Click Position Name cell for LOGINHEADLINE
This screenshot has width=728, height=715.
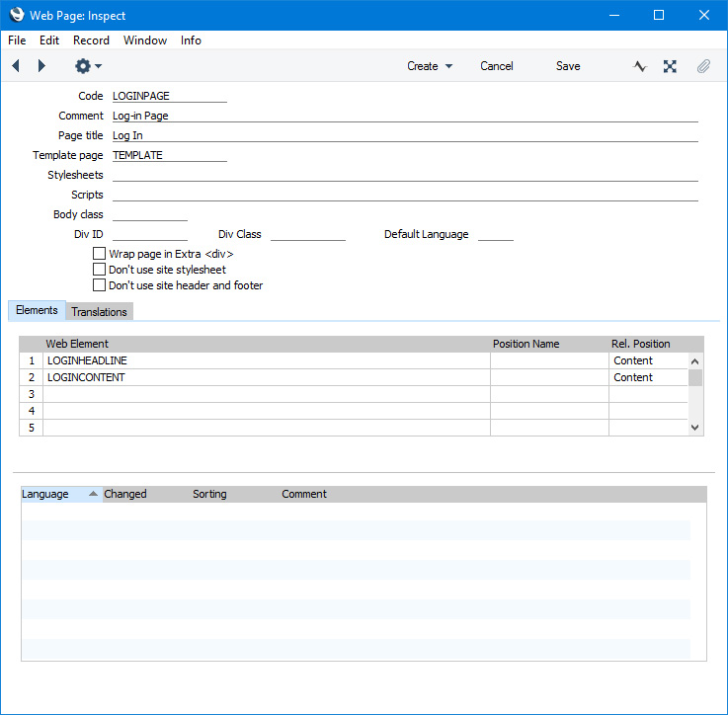pos(550,360)
